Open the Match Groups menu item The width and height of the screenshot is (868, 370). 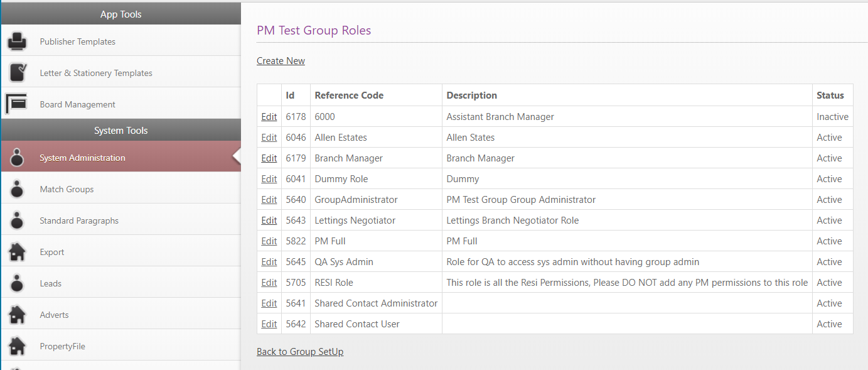coord(67,189)
